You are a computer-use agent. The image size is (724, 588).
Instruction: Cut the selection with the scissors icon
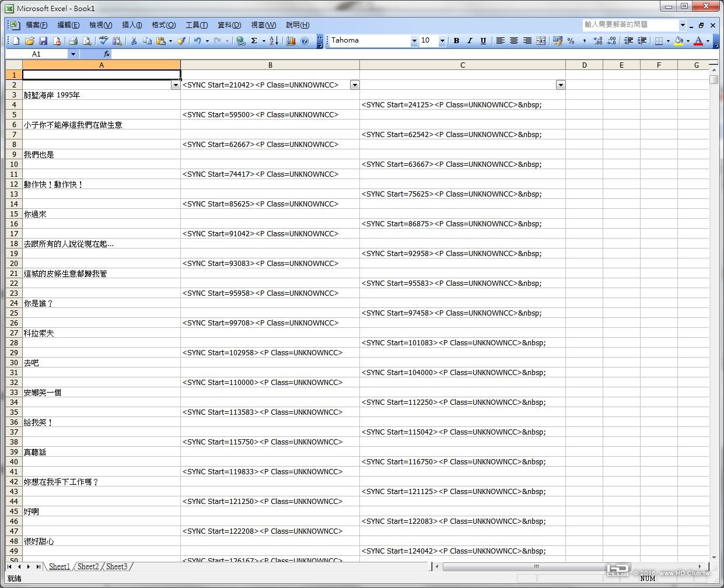134,41
